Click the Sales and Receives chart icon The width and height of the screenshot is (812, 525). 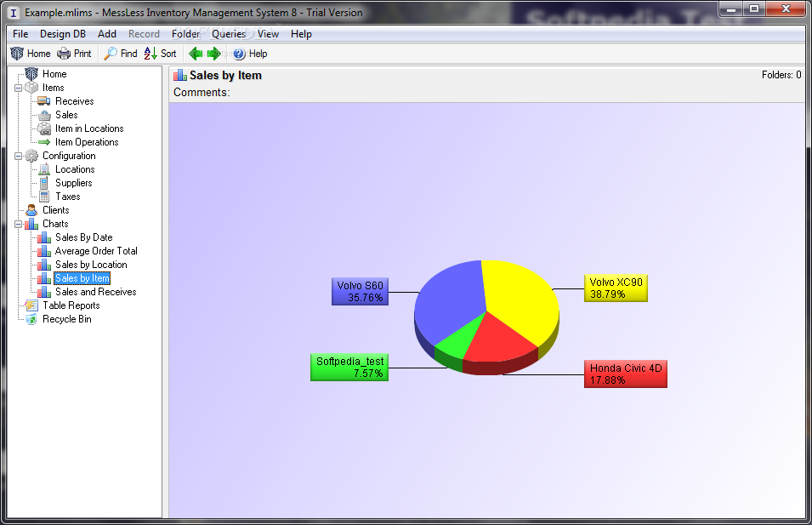pos(44,292)
